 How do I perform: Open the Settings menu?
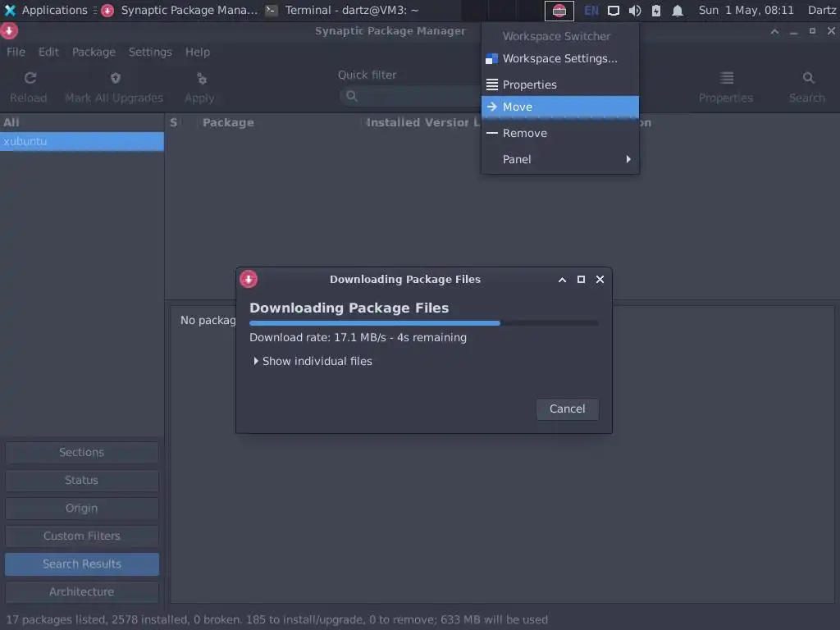pos(150,52)
